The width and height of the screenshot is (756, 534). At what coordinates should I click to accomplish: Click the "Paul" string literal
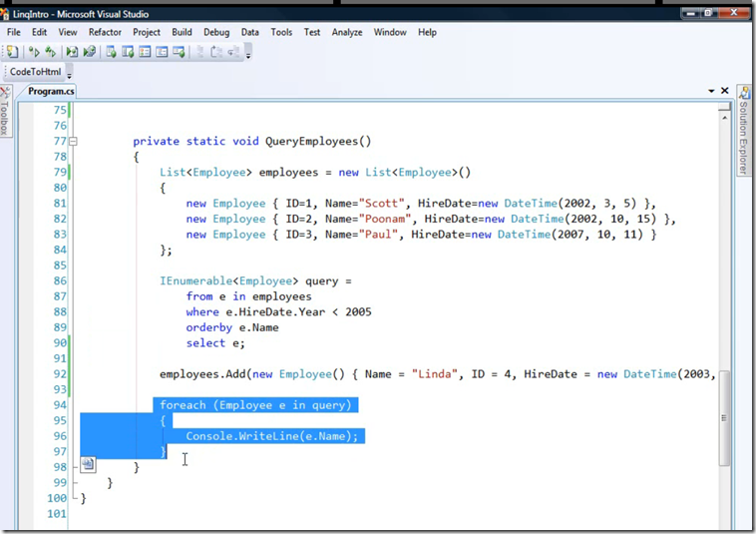[x=378, y=235]
